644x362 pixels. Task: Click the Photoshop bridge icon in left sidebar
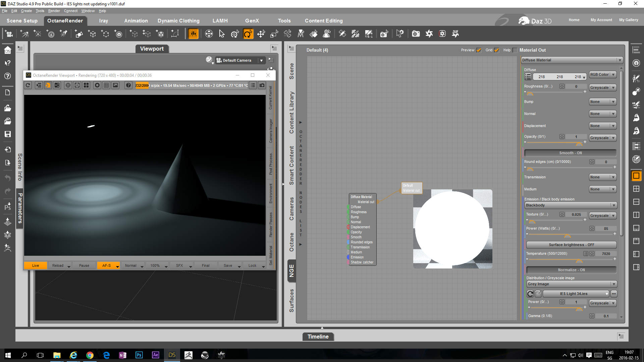coord(8,206)
